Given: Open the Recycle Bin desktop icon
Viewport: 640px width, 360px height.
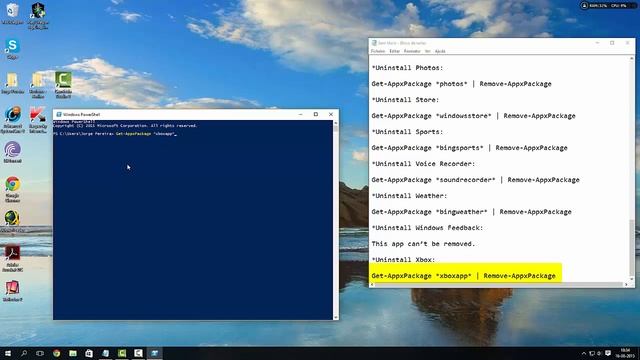Looking at the screenshot, I should tap(12, 13).
